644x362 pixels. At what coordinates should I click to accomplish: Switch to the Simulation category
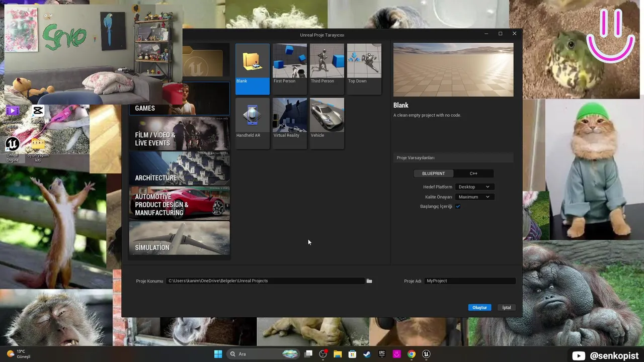[179, 238]
